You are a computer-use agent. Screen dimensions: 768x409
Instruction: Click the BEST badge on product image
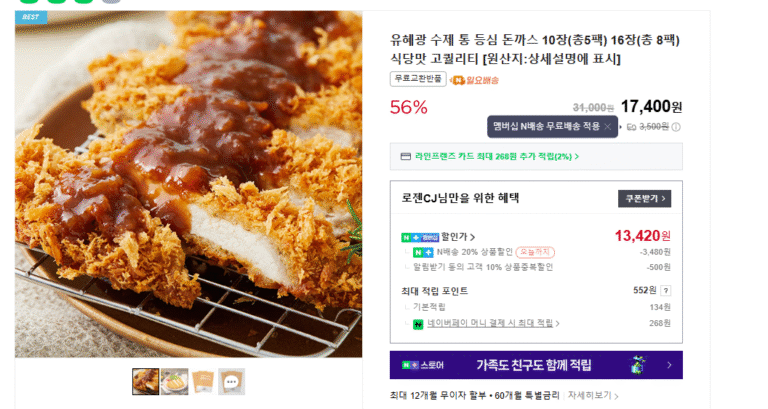tap(29, 17)
